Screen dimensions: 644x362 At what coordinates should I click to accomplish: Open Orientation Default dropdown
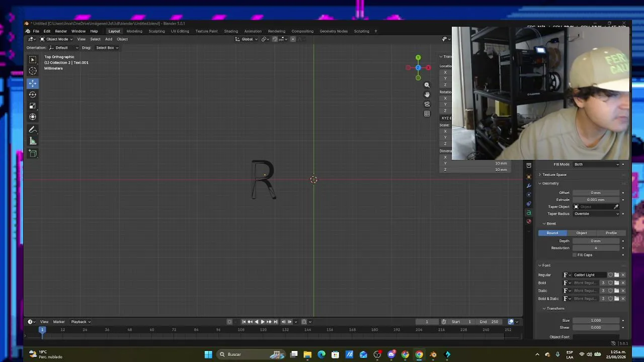tap(63, 48)
